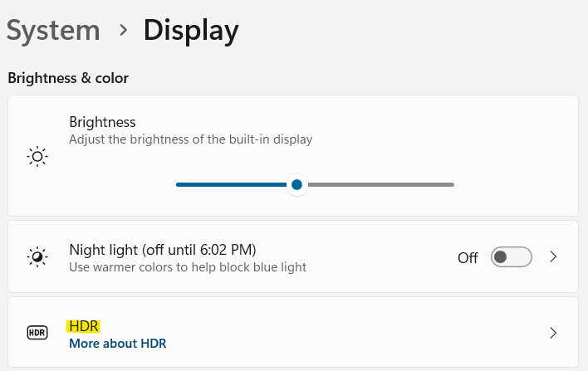
Task: Click the Brightness & color section heading
Action: click(x=68, y=78)
